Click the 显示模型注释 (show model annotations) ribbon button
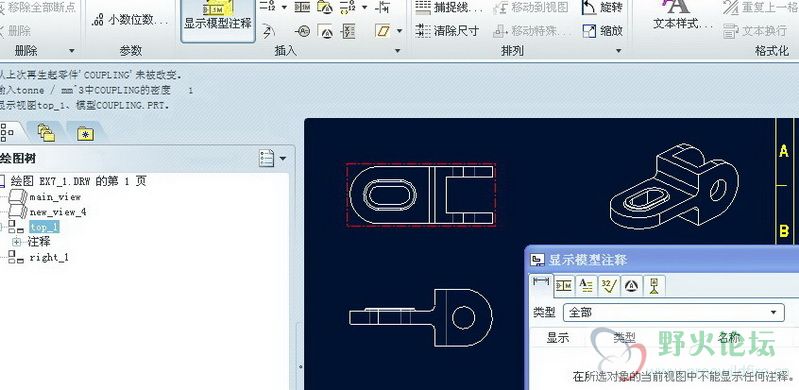This screenshot has width=799, height=390. (218, 20)
